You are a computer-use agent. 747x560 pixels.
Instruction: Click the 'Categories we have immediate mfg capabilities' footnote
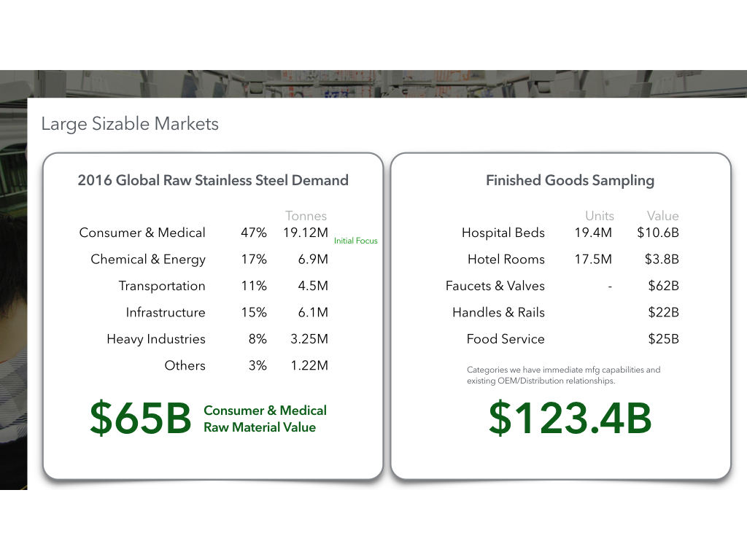564,376
